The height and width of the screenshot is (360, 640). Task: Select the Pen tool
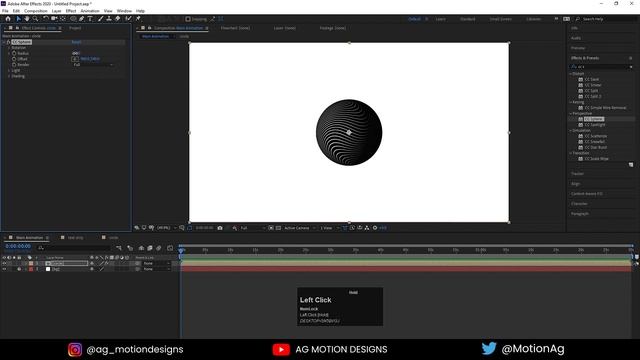tap(82, 19)
